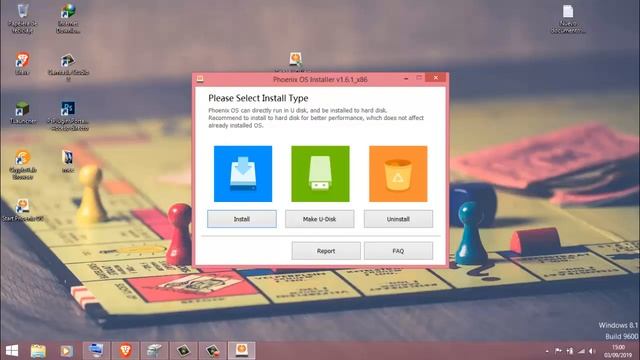Minimize the Phoenix OS Installer window
Viewport: 640px width, 360px height.
406,78
